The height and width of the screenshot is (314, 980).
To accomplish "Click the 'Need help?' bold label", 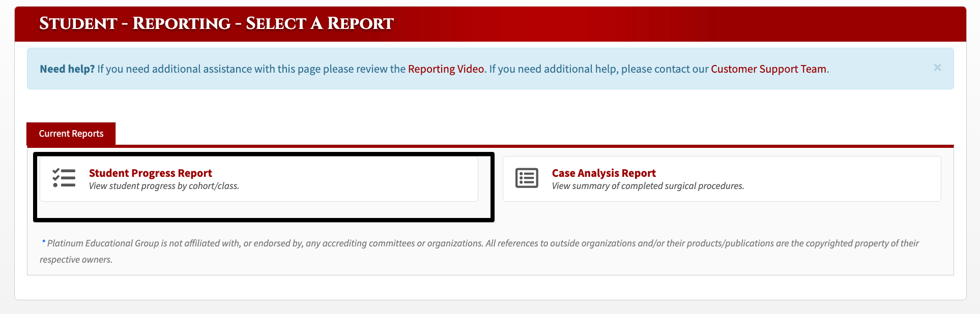I will point(67,69).
